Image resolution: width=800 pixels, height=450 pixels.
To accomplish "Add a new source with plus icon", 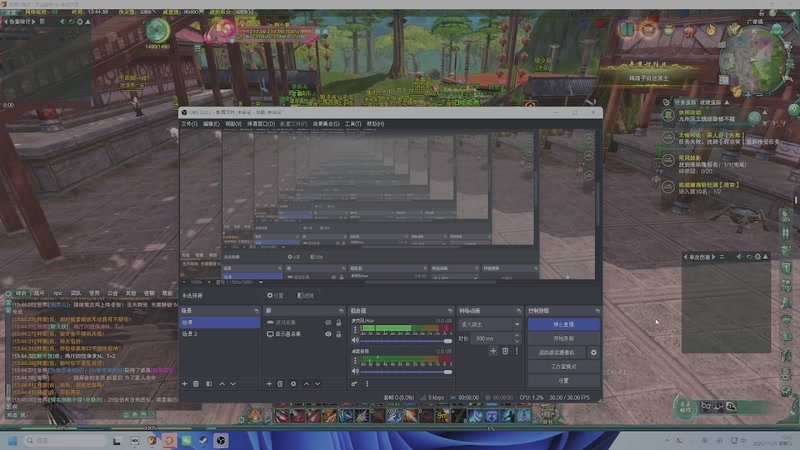I will (269, 384).
